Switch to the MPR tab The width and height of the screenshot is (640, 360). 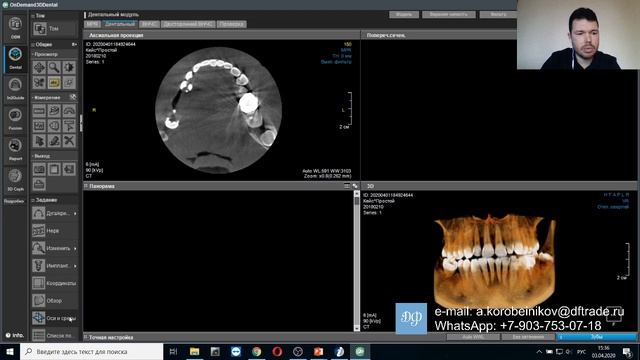93,24
